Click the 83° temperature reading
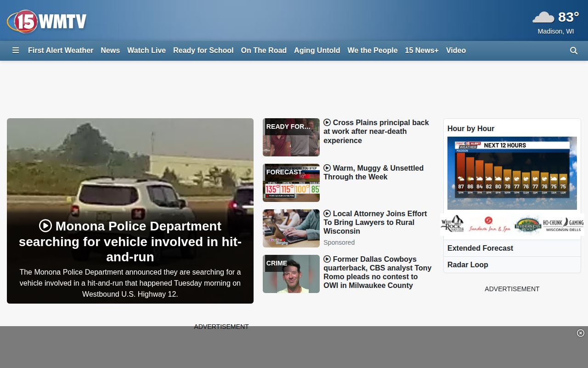 click(568, 17)
